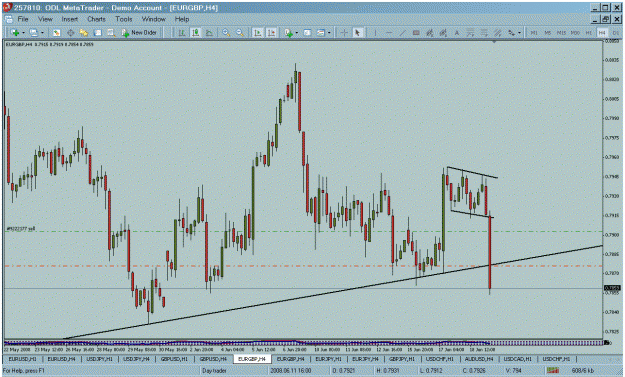Toggle the Navigator panel star-folder icon
The height and width of the screenshot is (377, 625).
[84, 33]
